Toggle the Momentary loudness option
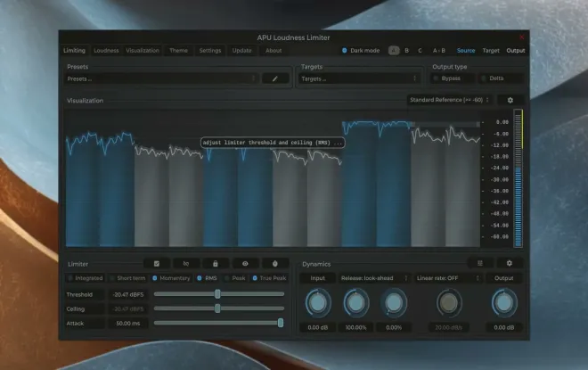 171,278
